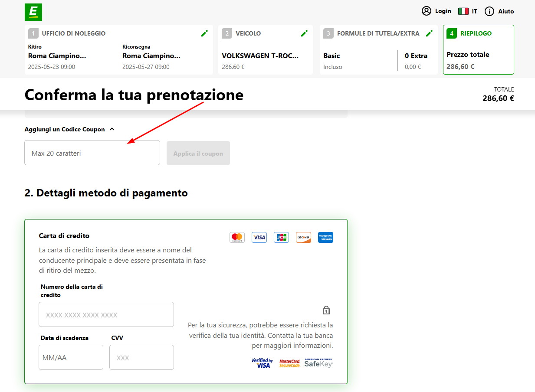
Task: Click the credit card number field
Action: pos(106,314)
